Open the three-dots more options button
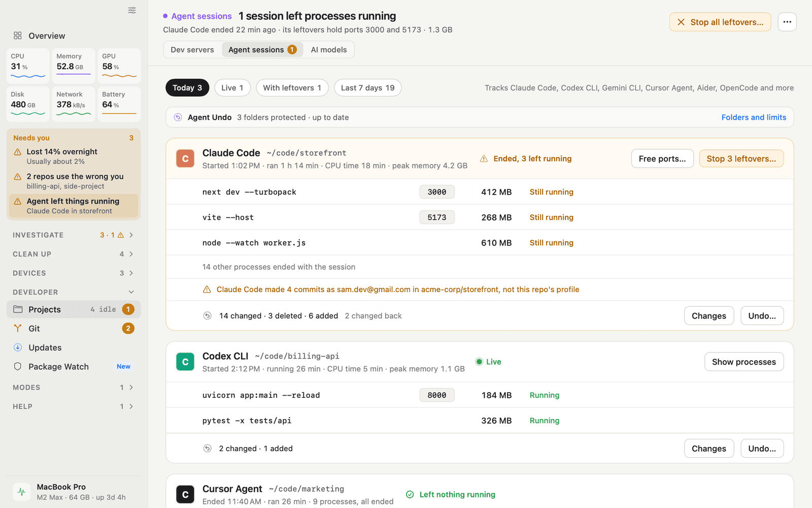812x508 pixels. [787, 22]
